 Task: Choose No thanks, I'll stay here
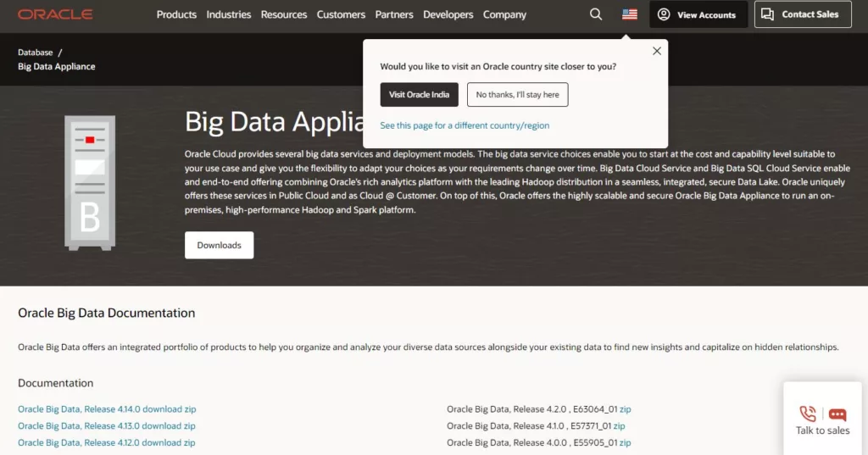coord(518,95)
